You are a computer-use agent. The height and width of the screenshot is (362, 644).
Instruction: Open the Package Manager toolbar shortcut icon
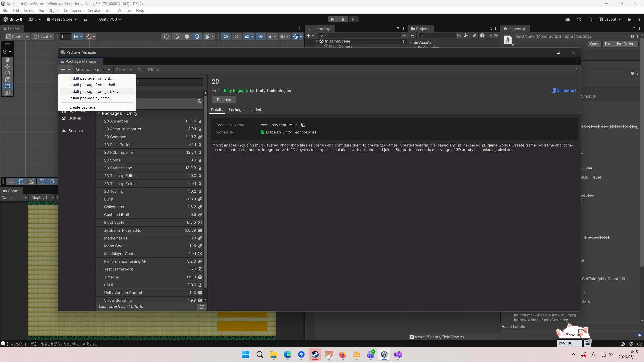tap(86, 19)
